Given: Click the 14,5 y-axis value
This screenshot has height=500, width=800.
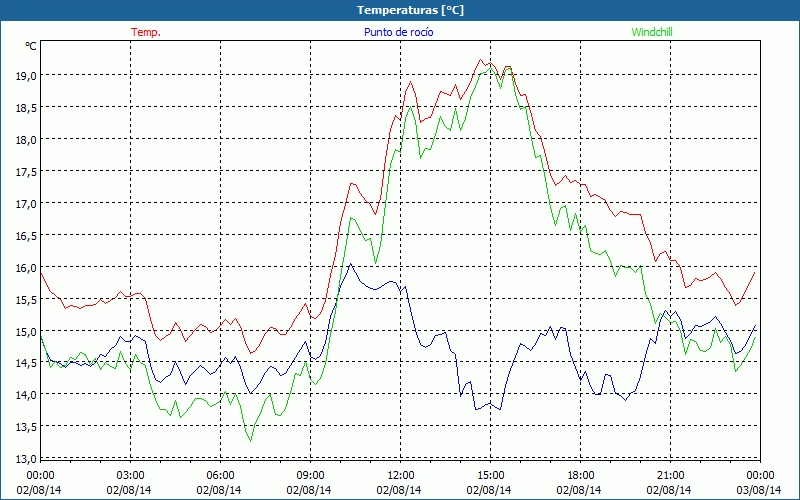Looking at the screenshot, I should coord(27,363).
